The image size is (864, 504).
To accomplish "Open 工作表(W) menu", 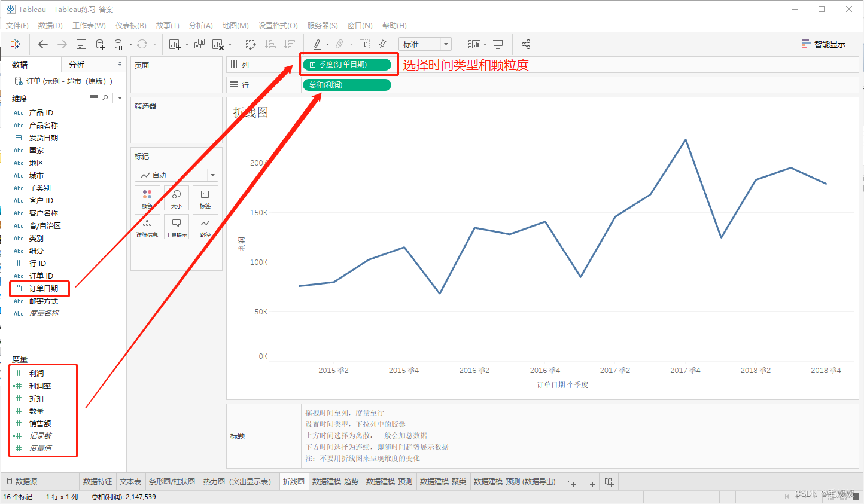I will click(x=89, y=26).
